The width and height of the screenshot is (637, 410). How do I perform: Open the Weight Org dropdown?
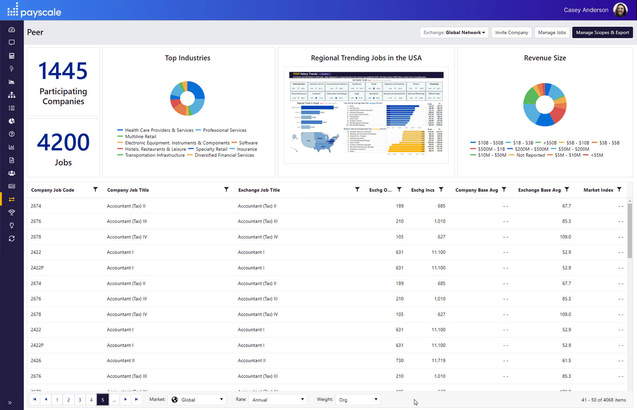point(358,400)
